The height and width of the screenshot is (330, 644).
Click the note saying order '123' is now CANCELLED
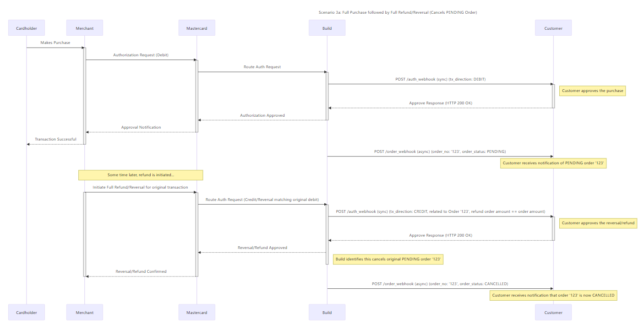[553, 295]
